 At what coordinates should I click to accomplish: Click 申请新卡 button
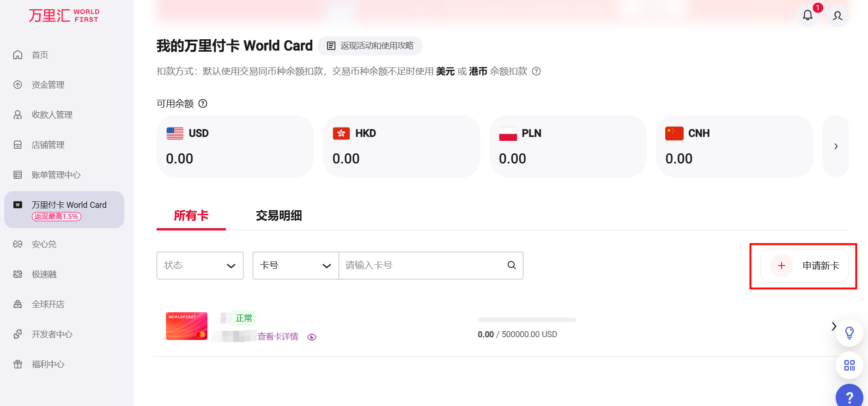coord(804,266)
